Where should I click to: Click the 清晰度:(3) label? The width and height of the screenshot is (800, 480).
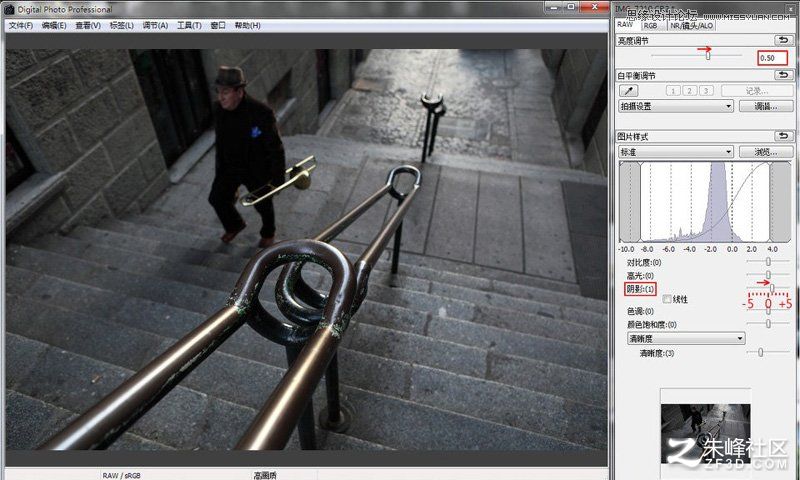click(657, 353)
